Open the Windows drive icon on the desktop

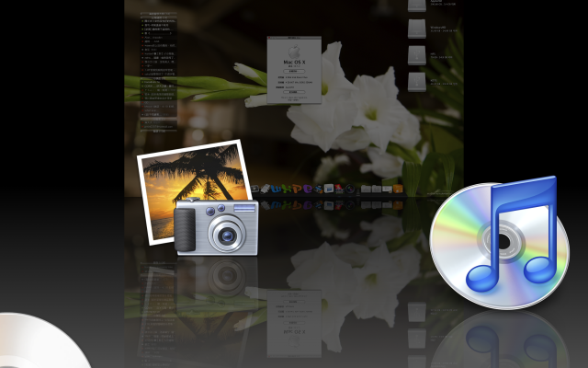417,29
